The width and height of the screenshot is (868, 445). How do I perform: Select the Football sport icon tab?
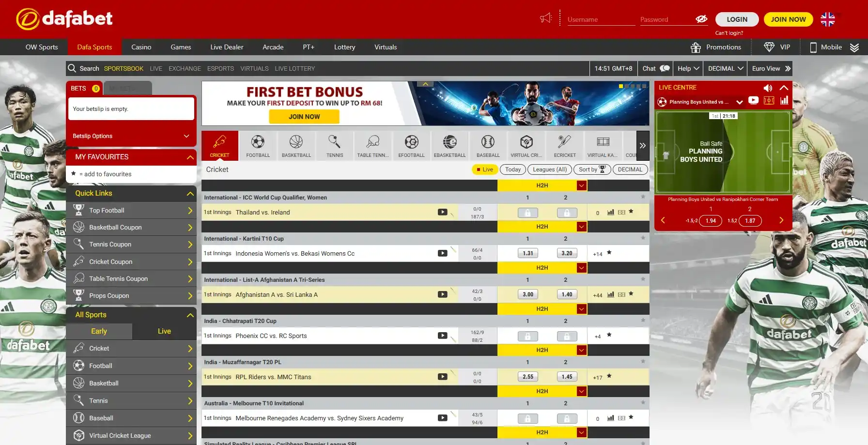(258, 145)
